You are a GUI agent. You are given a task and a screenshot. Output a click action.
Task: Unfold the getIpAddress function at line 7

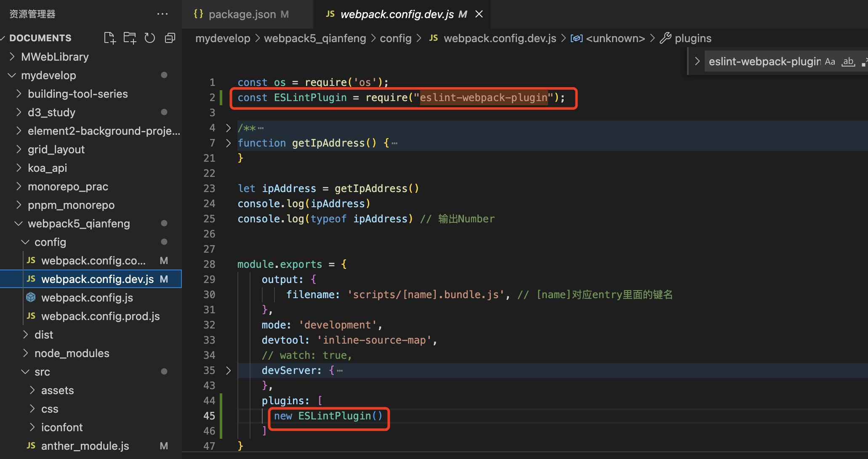(228, 143)
